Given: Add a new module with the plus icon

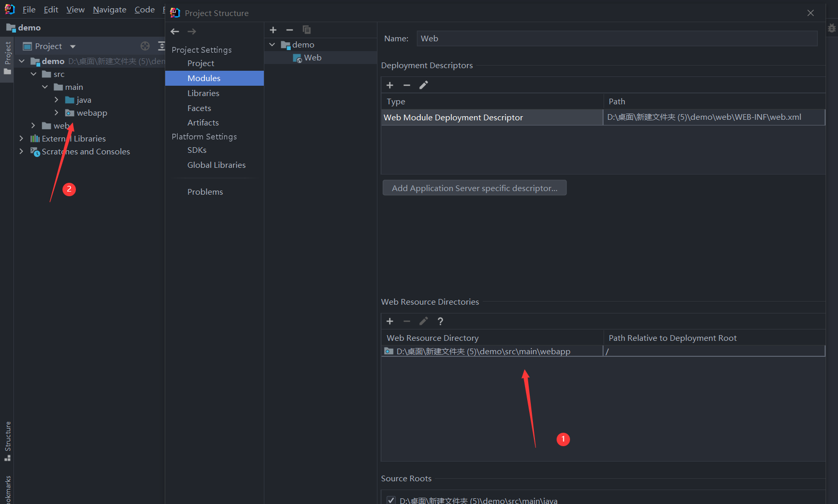Looking at the screenshot, I should tap(273, 30).
